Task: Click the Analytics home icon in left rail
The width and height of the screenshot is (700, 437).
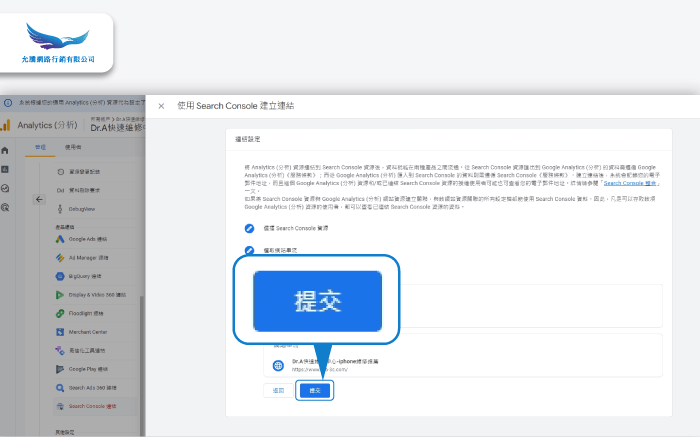Action: 6,150
